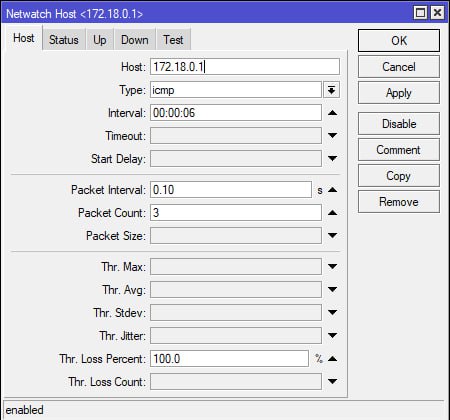Switch to the Test tab
The image size is (450, 420).
pos(173,40)
